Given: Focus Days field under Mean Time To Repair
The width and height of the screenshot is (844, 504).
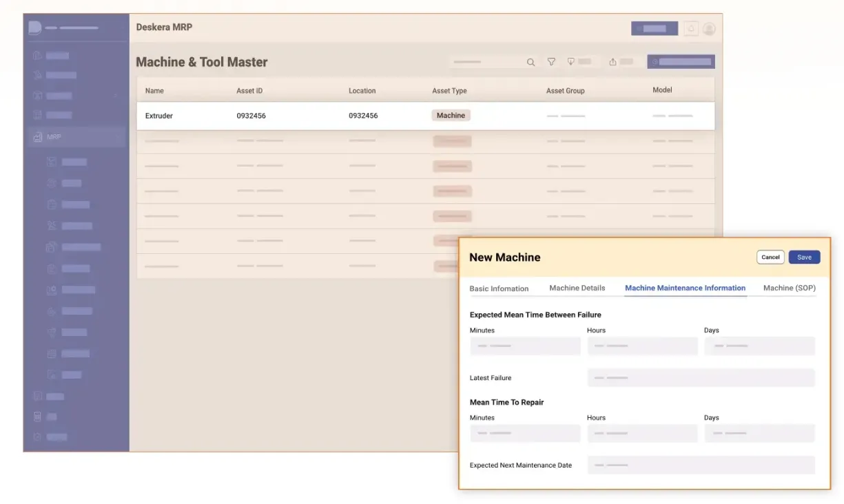Looking at the screenshot, I should coord(759,433).
